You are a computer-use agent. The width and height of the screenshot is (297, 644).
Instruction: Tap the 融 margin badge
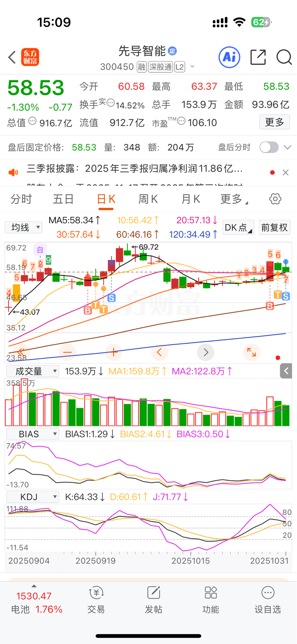[141, 67]
